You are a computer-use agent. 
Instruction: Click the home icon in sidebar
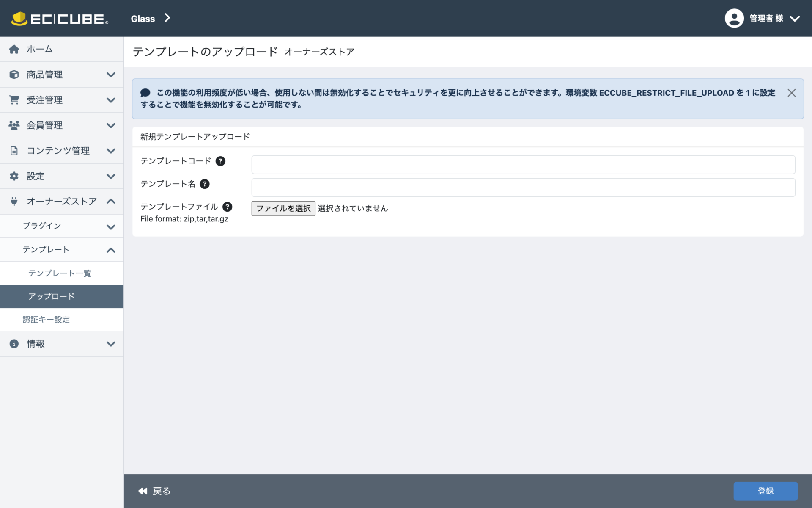point(14,49)
